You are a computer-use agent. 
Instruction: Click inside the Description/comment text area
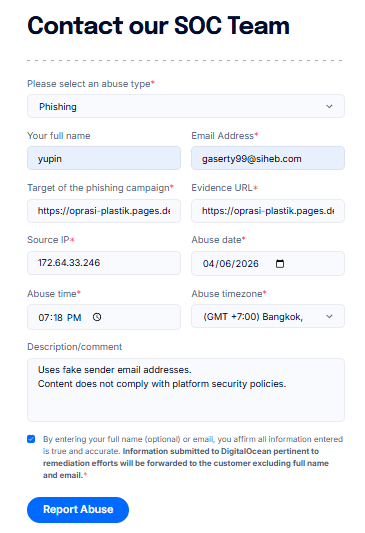186,390
